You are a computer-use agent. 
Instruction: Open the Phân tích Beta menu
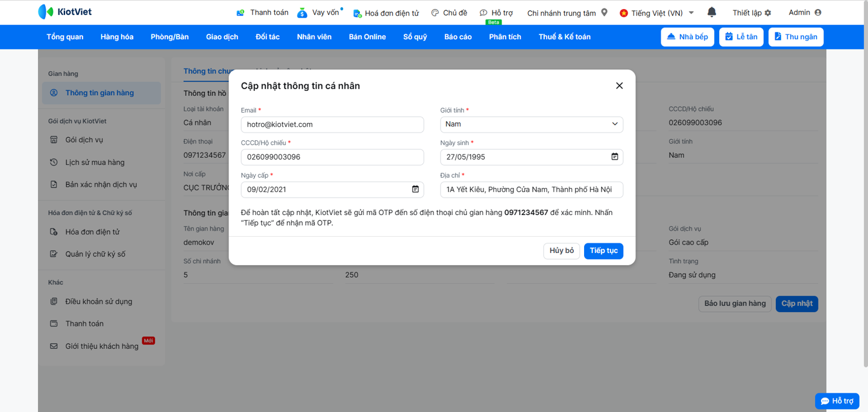(x=505, y=37)
